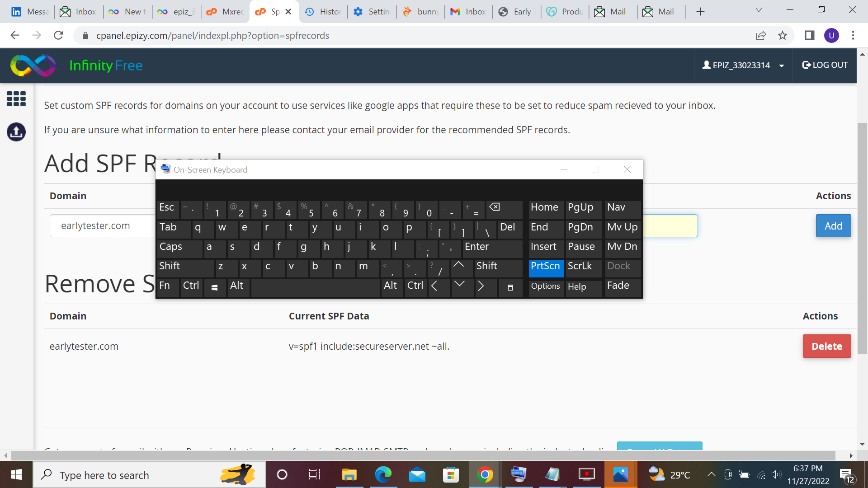Bookmark this page with the star icon
The width and height of the screenshot is (868, 488).
(783, 36)
